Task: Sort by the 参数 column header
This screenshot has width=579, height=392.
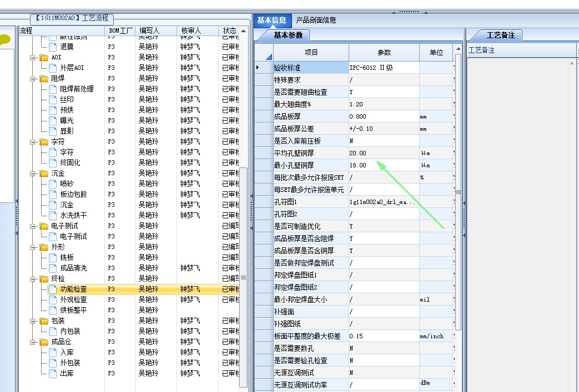Action: [x=384, y=52]
